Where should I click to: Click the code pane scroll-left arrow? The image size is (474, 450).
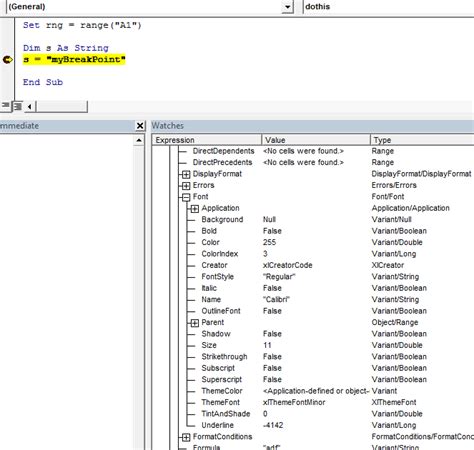click(30, 107)
